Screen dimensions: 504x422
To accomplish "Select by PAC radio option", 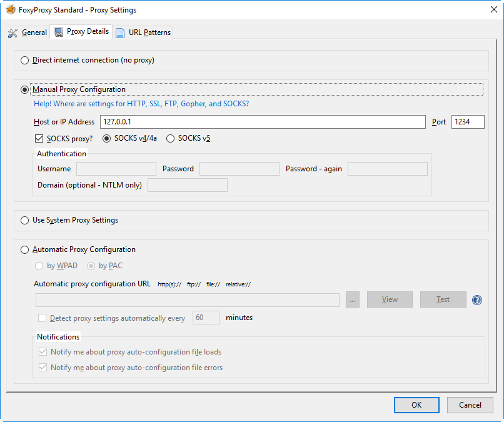I will click(91, 266).
